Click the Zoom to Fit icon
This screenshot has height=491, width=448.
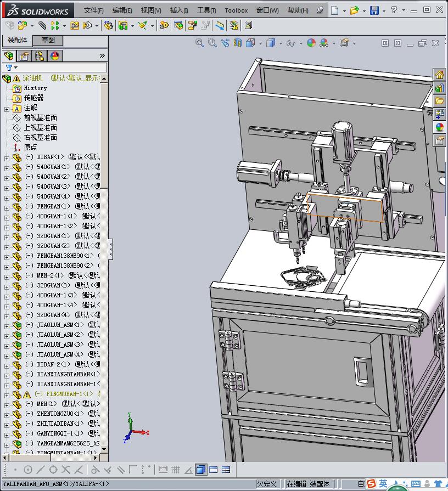tap(199, 43)
